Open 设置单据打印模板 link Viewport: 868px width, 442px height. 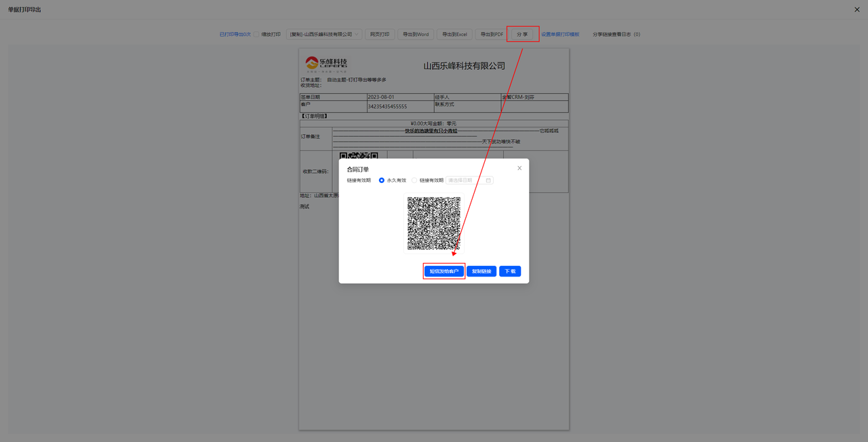point(560,34)
